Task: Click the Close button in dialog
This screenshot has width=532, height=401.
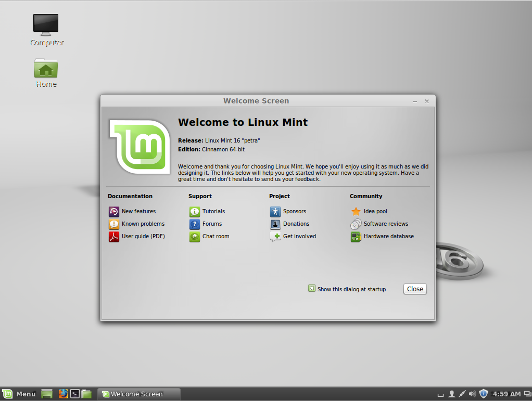Action: (x=415, y=289)
